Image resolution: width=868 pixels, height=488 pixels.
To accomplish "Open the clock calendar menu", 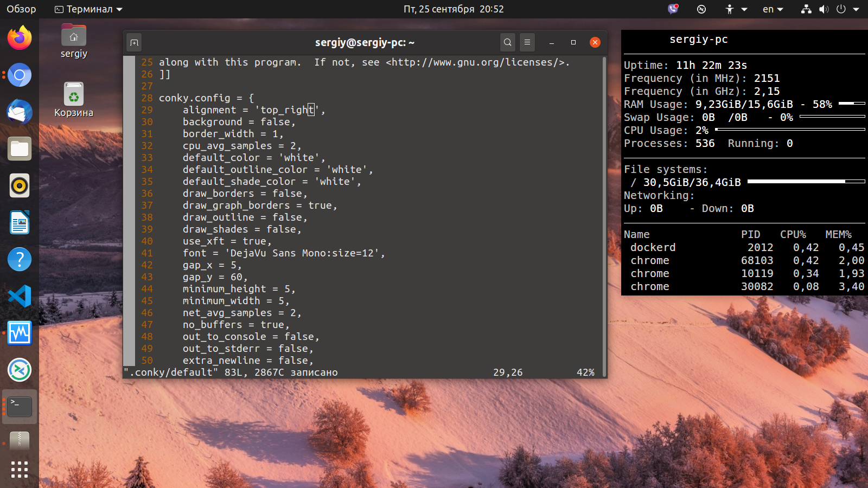I will (x=454, y=9).
